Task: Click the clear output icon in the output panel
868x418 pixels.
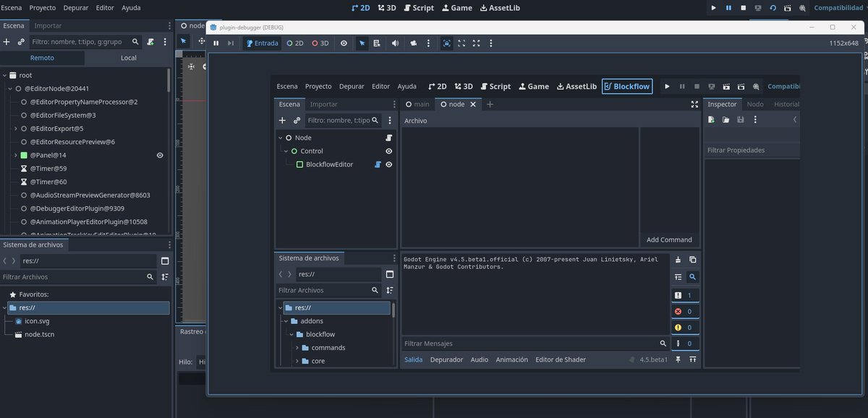Action: [x=678, y=260]
